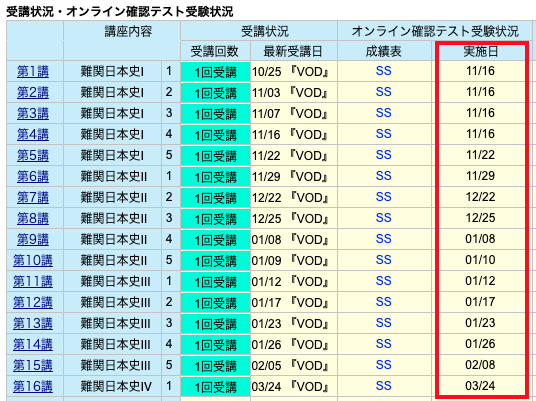Open the 第12講 lecture link
536x401 pixels.
[x=33, y=303]
